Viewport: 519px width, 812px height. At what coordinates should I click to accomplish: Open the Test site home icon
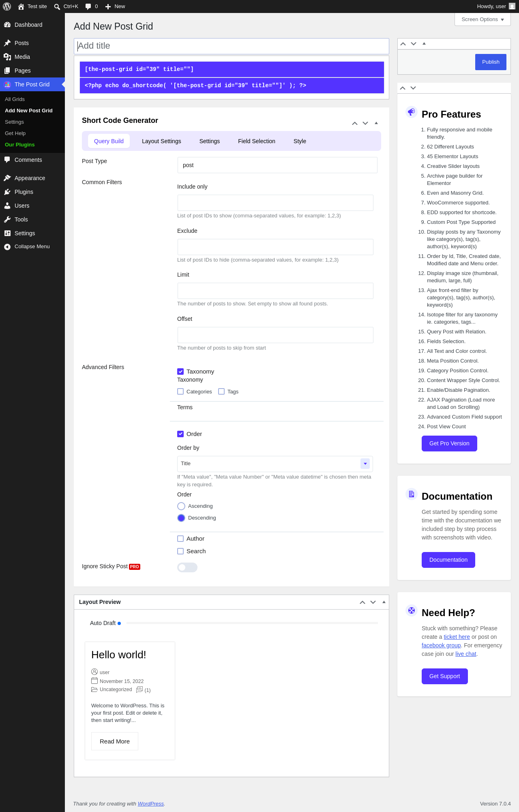click(21, 6)
